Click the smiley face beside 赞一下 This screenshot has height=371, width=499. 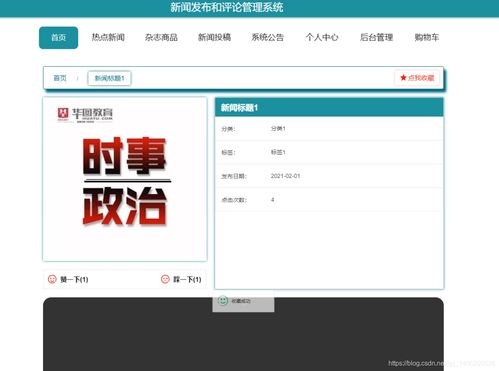point(52,279)
